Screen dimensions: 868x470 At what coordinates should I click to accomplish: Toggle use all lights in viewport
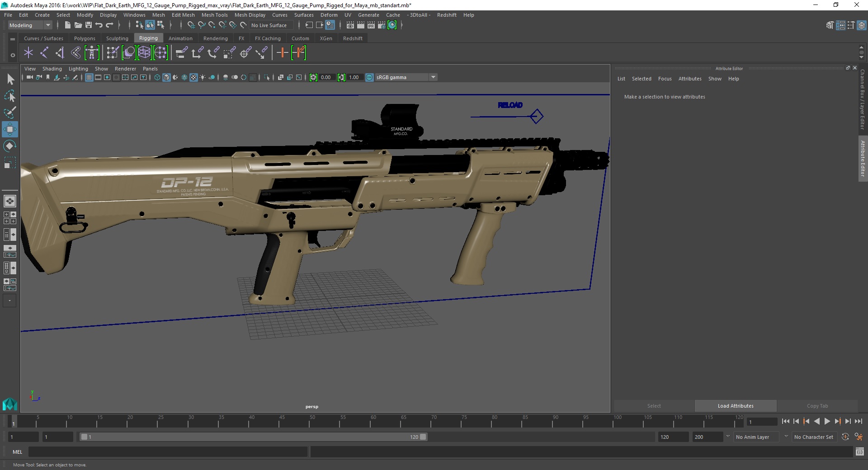203,77
